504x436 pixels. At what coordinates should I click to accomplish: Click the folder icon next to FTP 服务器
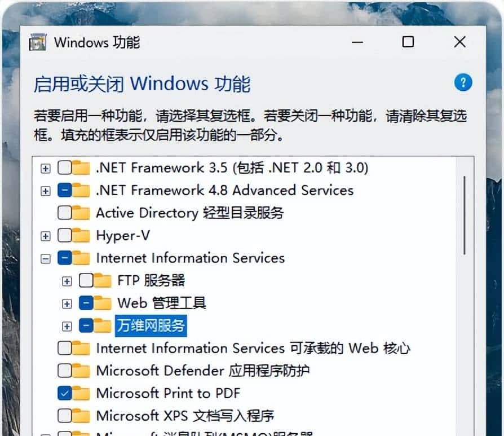(x=101, y=280)
